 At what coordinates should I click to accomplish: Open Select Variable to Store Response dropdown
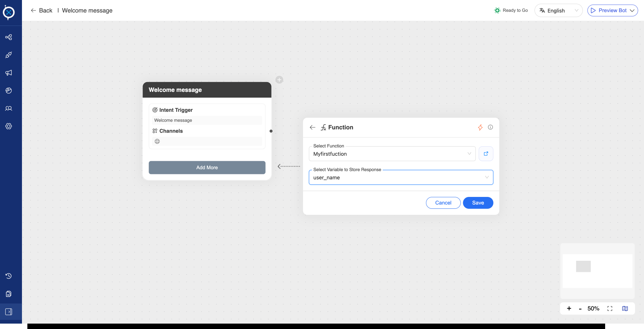coord(401,177)
